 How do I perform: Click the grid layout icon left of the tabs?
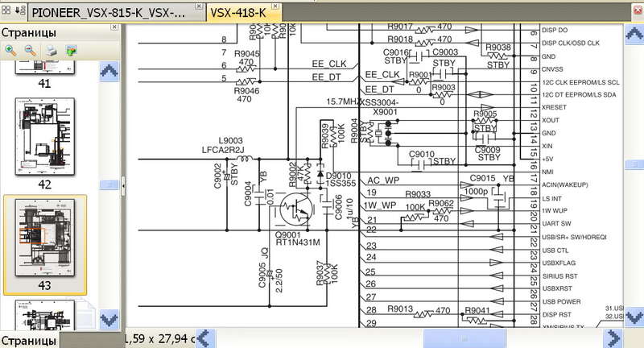click(x=6, y=10)
